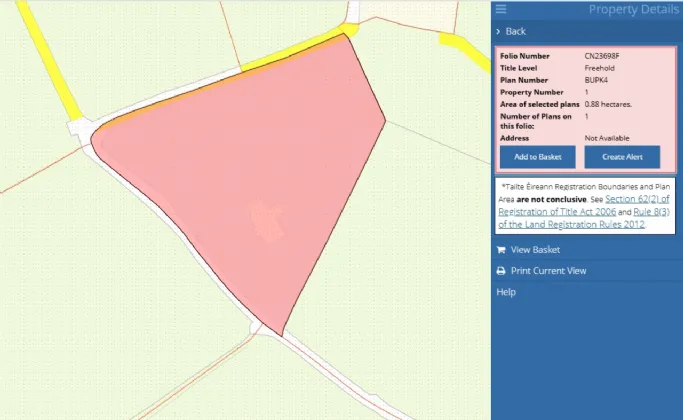Click the plan number BUPK4 value
683x420 pixels.
pyautogui.click(x=596, y=79)
